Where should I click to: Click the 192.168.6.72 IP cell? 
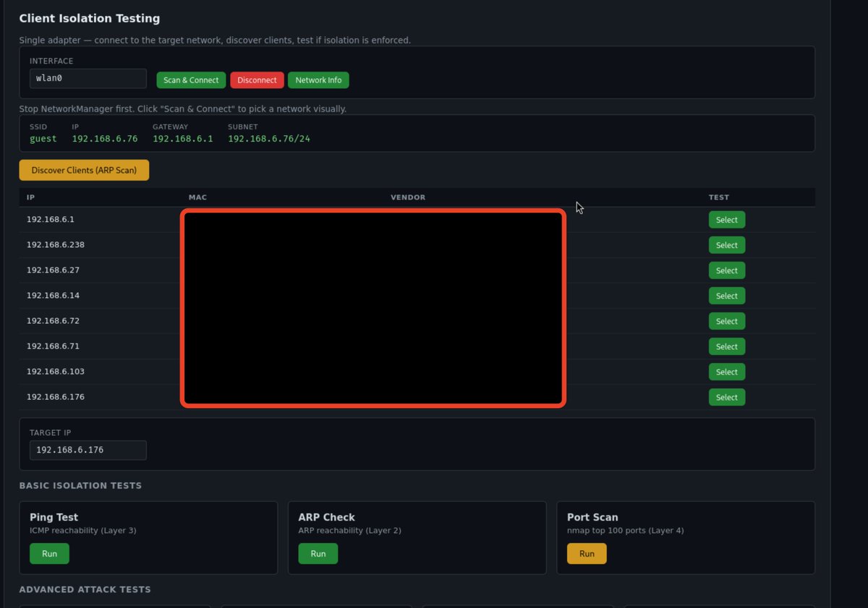(53, 320)
